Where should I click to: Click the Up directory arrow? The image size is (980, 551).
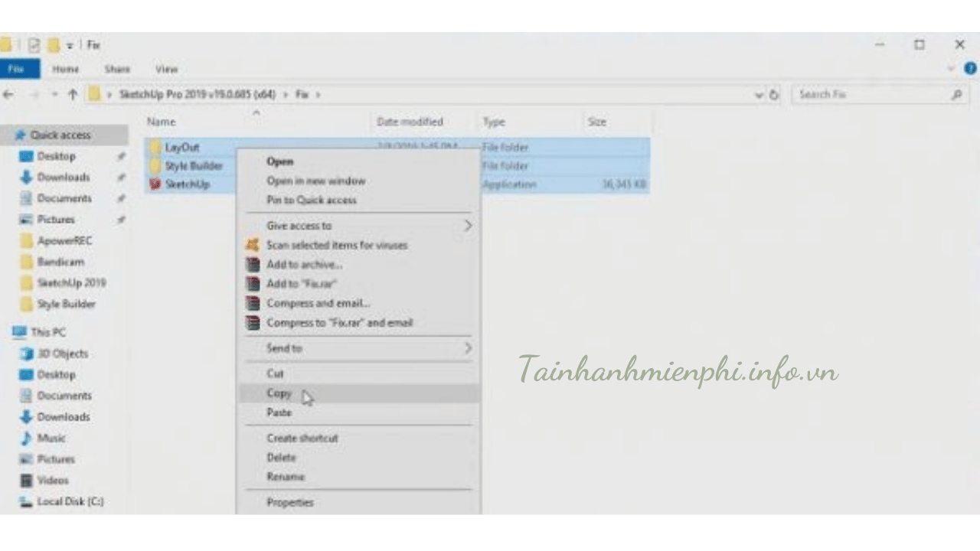pyautogui.click(x=73, y=95)
